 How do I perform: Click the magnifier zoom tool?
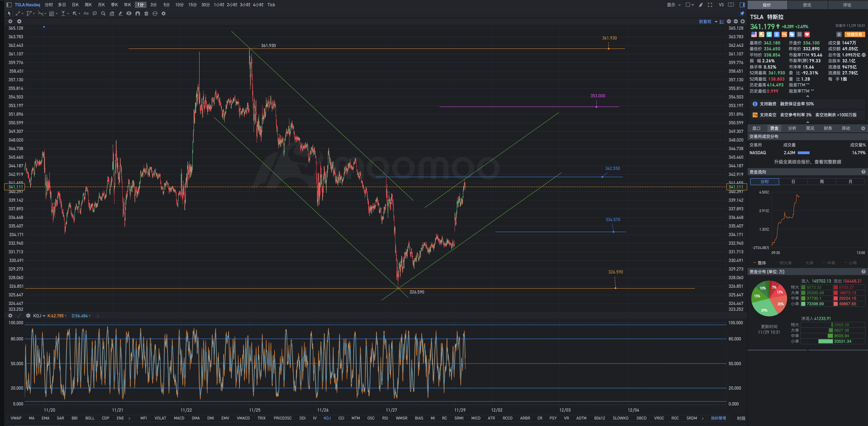(103, 13)
